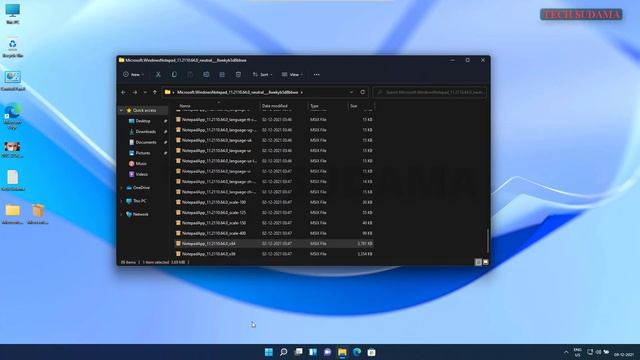
Task: Open Widgets from the taskbar
Action: point(313,352)
